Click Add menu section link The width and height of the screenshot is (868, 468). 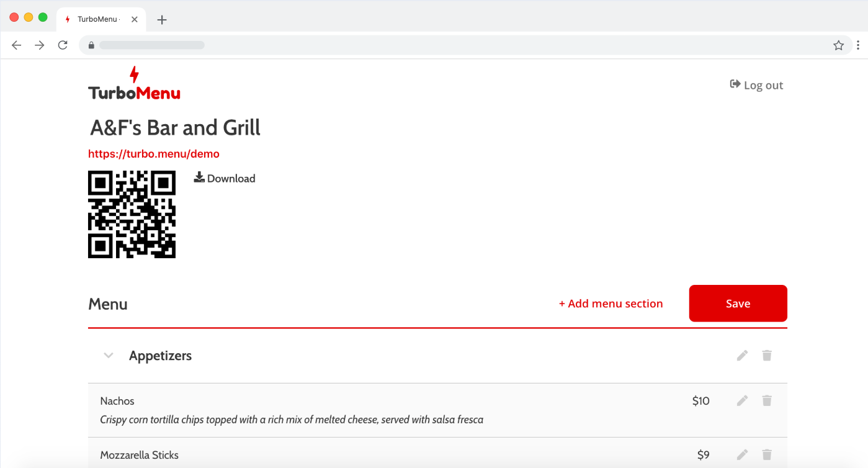tap(611, 304)
